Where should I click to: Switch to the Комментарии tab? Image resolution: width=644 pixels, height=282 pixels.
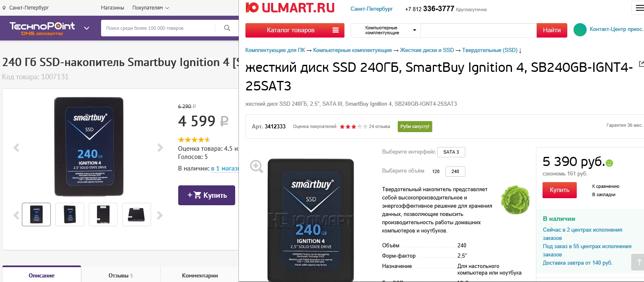point(200,275)
